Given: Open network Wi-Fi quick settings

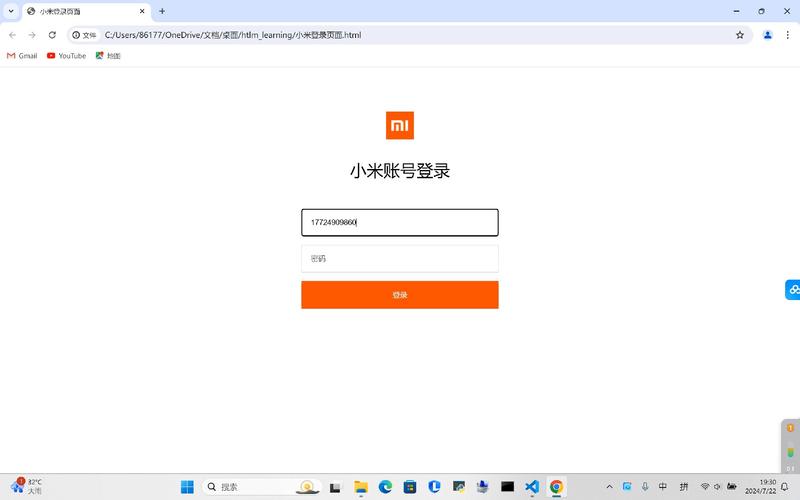Looking at the screenshot, I should coord(705,487).
